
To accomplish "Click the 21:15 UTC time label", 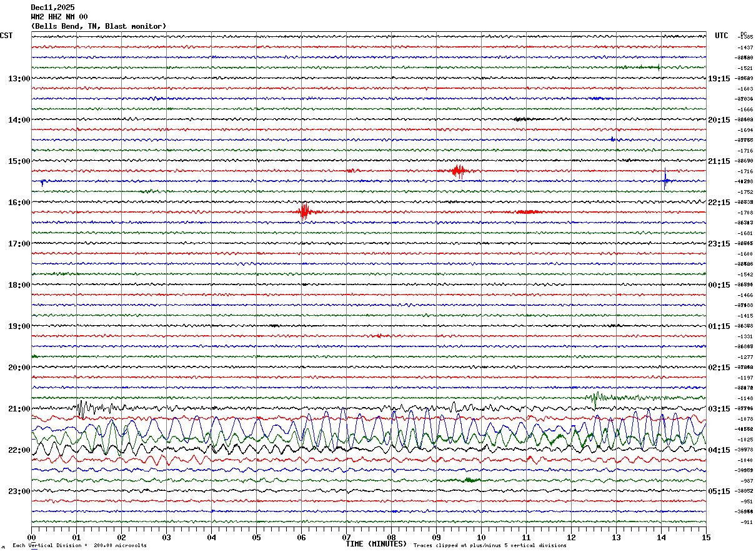I will coord(719,161).
